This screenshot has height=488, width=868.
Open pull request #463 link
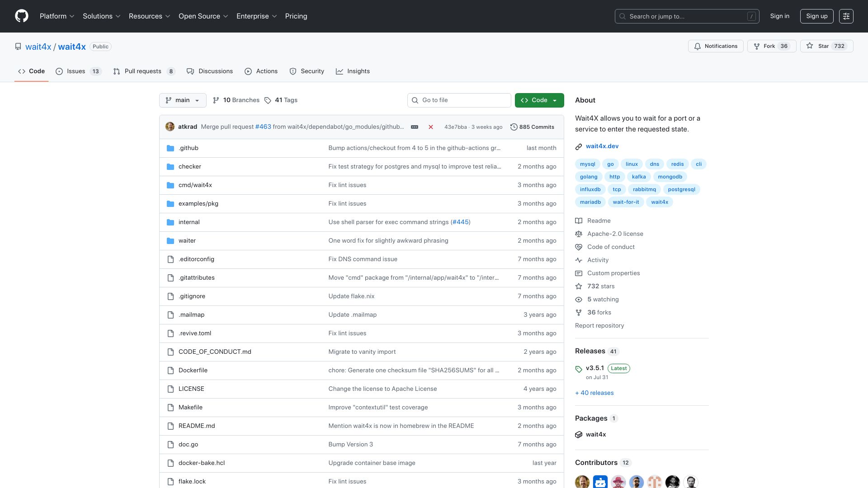coord(263,127)
